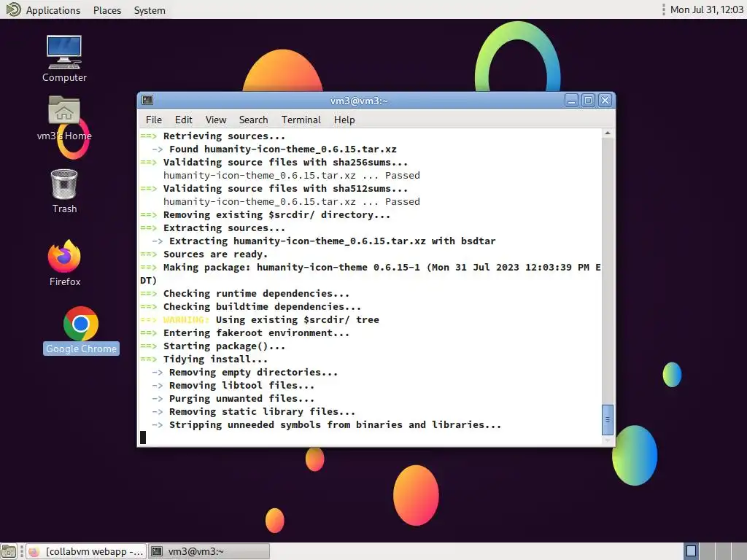
Task: Click the terminal icon in the window title bar
Action: [147, 100]
